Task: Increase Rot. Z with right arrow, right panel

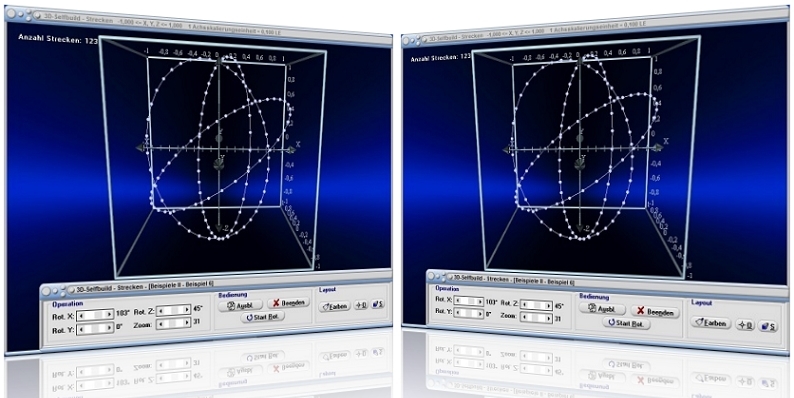Action: pos(548,306)
